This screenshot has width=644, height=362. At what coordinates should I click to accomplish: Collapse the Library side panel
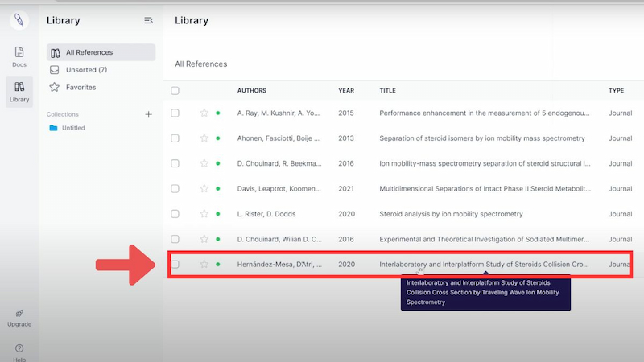148,20
